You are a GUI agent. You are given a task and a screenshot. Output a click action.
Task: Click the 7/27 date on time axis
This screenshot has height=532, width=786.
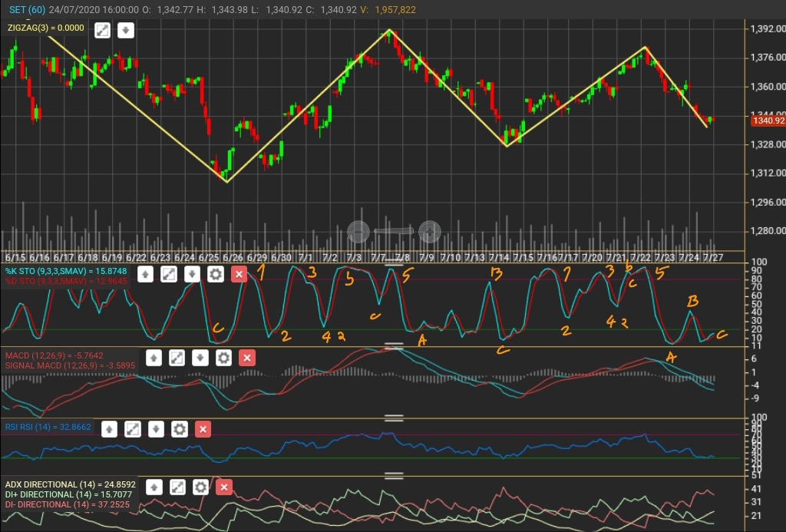[713, 258]
